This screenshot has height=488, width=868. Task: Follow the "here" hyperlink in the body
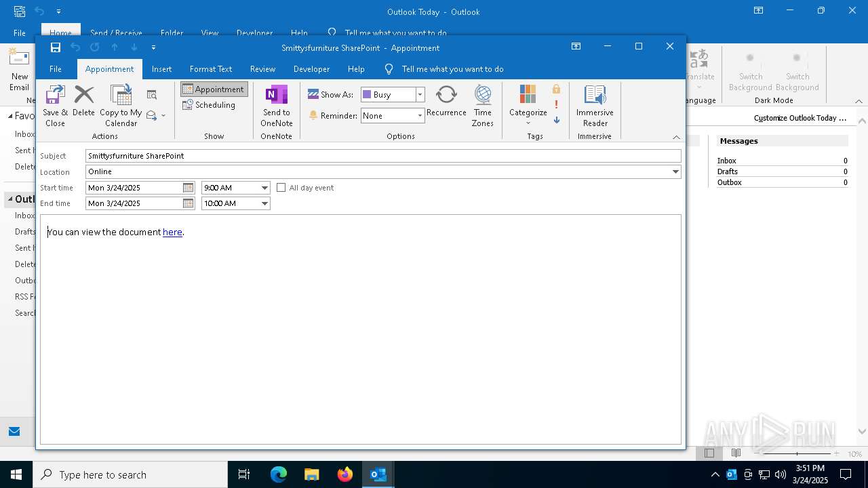point(172,232)
